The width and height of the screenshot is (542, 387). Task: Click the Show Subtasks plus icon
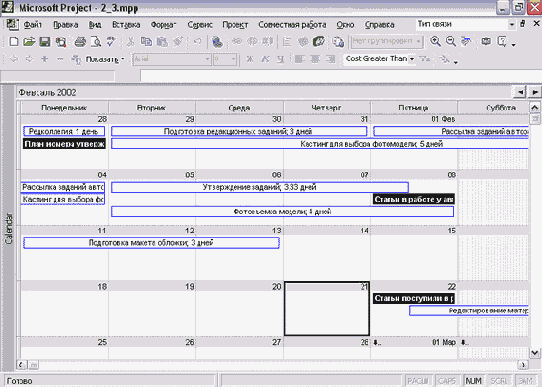click(x=45, y=59)
